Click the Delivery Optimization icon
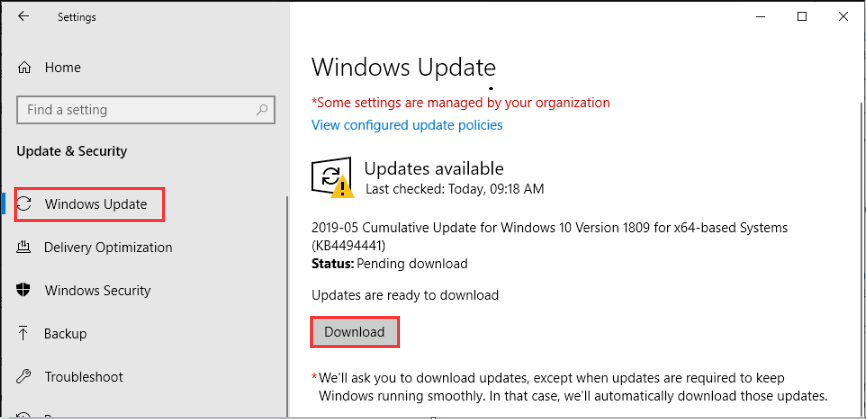This screenshot has width=866, height=419. [24, 247]
